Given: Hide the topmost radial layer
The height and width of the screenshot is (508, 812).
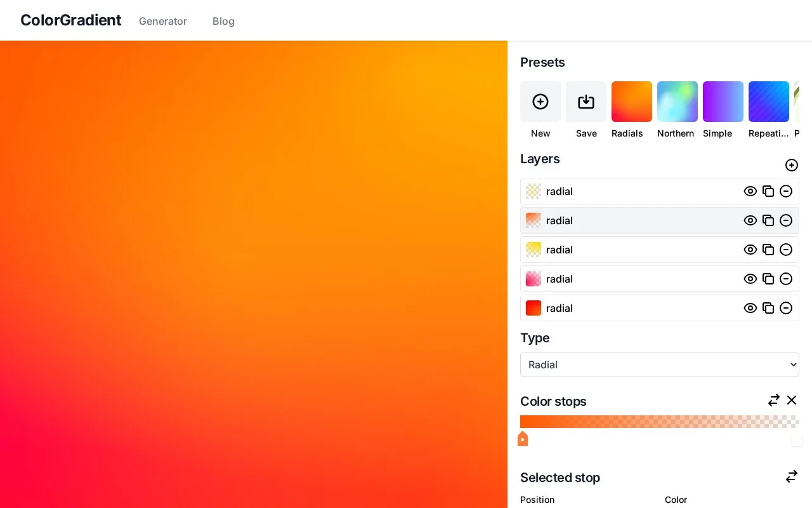Looking at the screenshot, I should pyautogui.click(x=750, y=191).
